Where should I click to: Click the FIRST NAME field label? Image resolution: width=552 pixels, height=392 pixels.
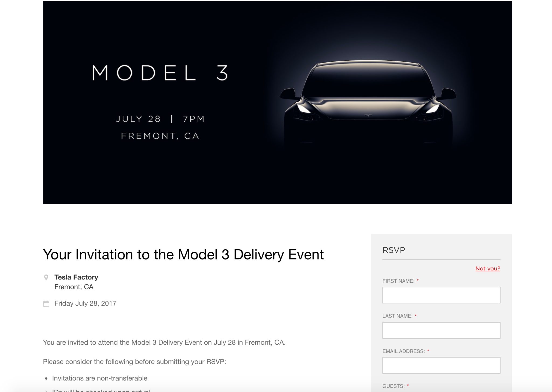pos(398,281)
